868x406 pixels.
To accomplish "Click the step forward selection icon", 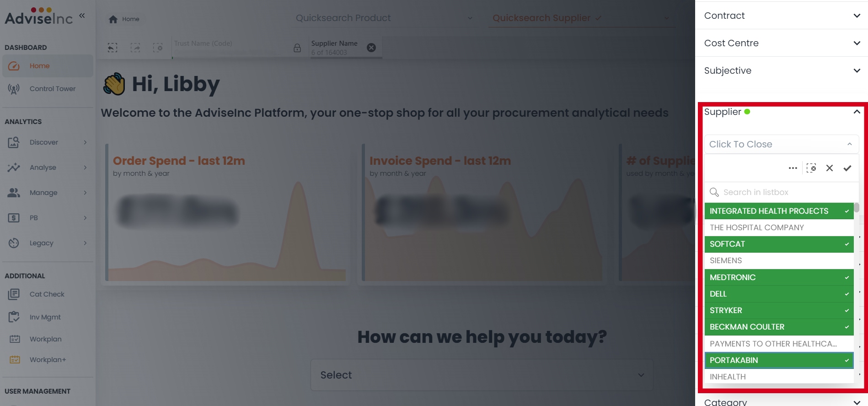I will (135, 48).
